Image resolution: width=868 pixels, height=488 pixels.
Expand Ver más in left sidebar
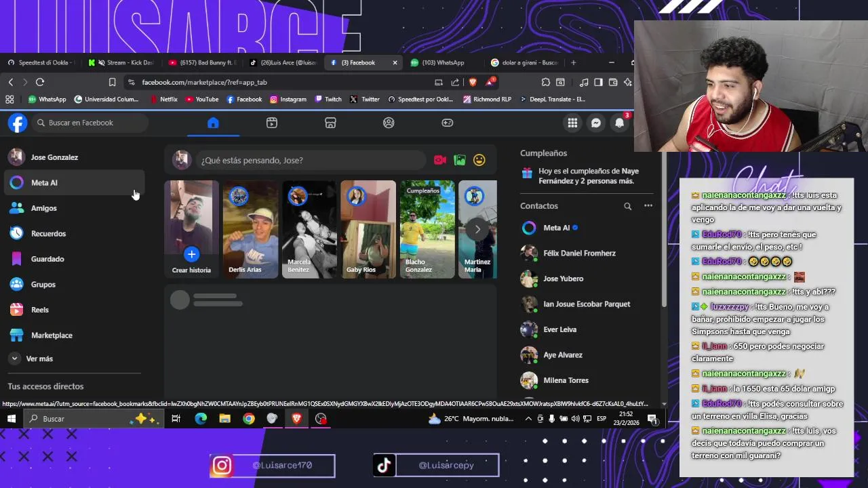(x=73, y=359)
